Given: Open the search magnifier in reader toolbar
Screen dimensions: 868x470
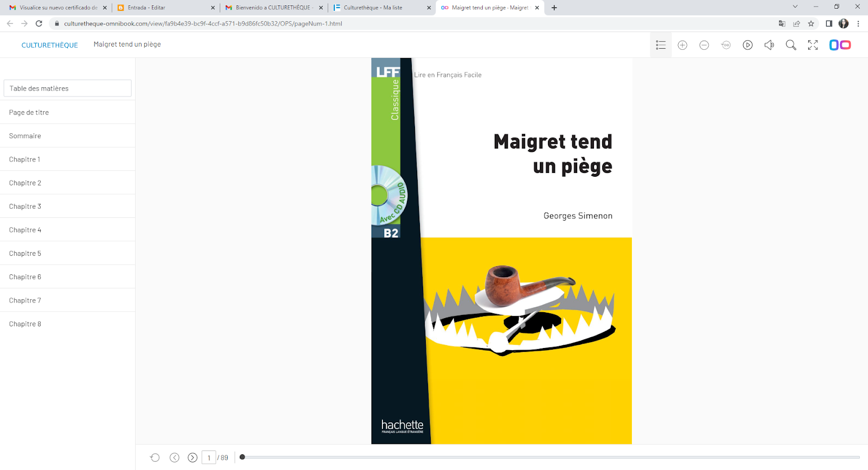Looking at the screenshot, I should pos(791,45).
